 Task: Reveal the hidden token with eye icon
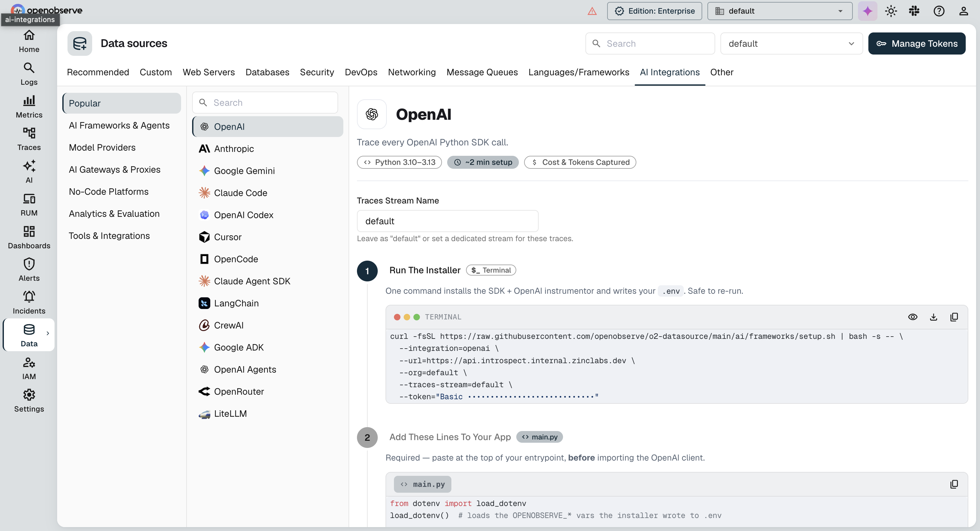coord(913,317)
